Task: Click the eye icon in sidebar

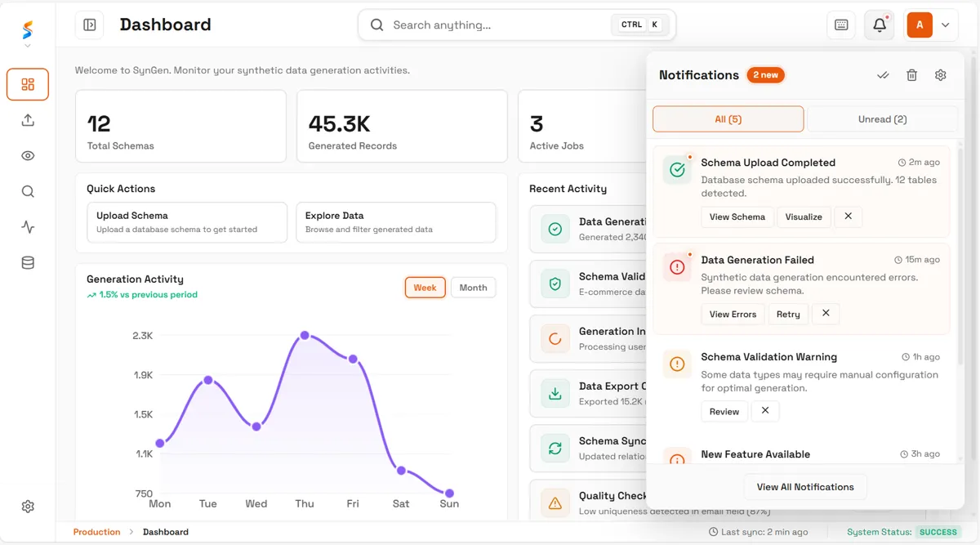Action: (x=28, y=156)
